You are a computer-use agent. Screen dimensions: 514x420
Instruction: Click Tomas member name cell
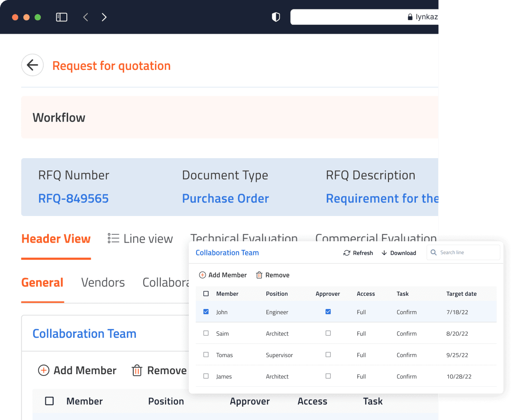point(224,355)
